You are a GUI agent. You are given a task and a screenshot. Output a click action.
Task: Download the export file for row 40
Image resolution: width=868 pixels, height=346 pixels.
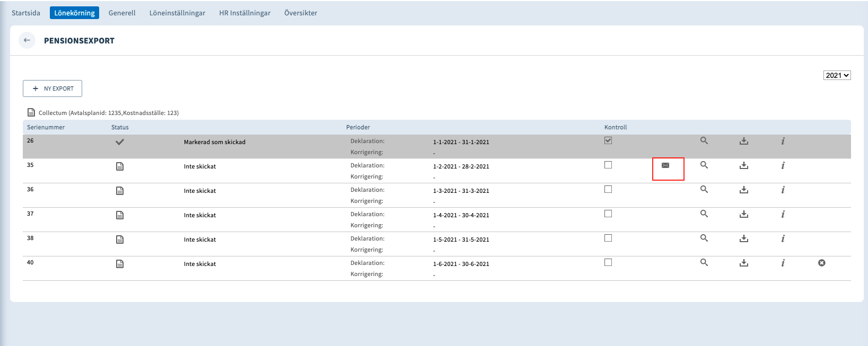[744, 263]
